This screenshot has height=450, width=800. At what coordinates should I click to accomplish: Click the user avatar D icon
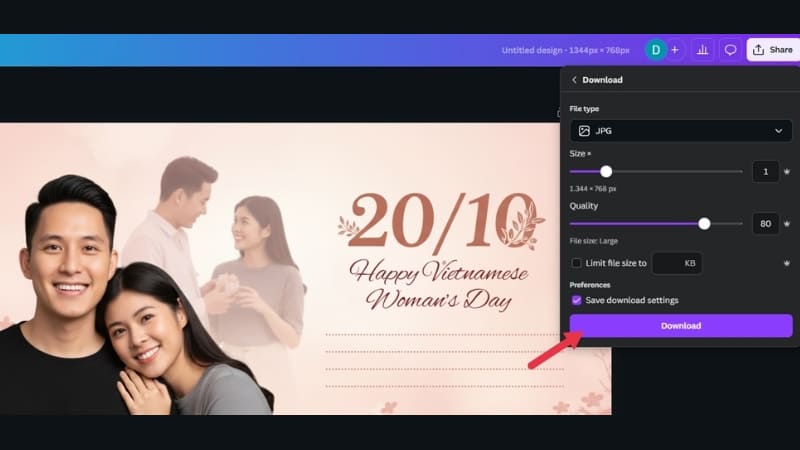(x=655, y=50)
